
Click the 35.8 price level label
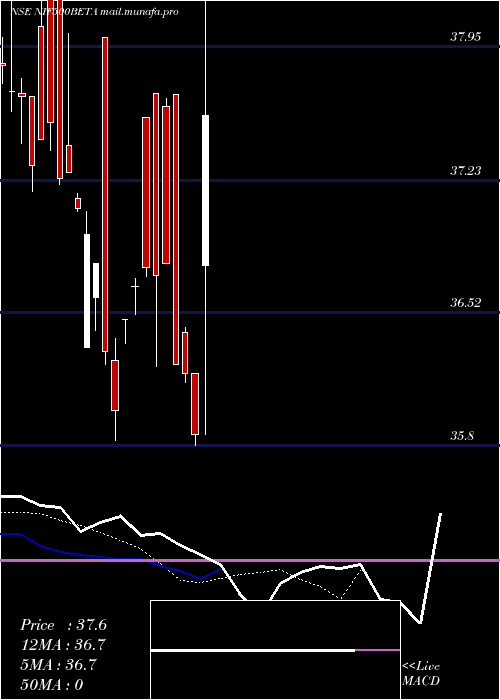462,436
